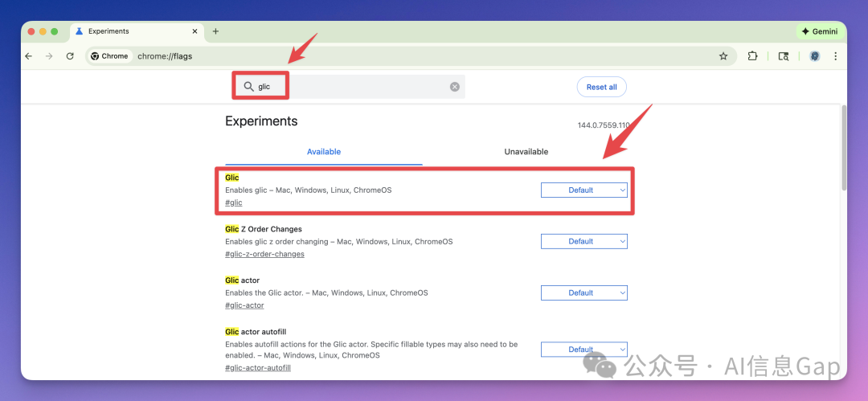Follow the #glic-z-order-changes link
This screenshot has height=401, width=868.
[264, 254]
